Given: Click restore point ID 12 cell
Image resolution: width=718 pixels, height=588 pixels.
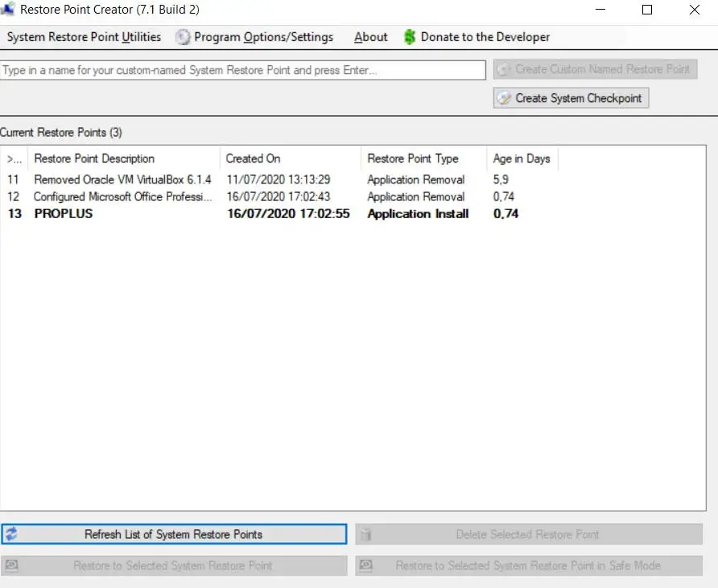Looking at the screenshot, I should (13, 197).
